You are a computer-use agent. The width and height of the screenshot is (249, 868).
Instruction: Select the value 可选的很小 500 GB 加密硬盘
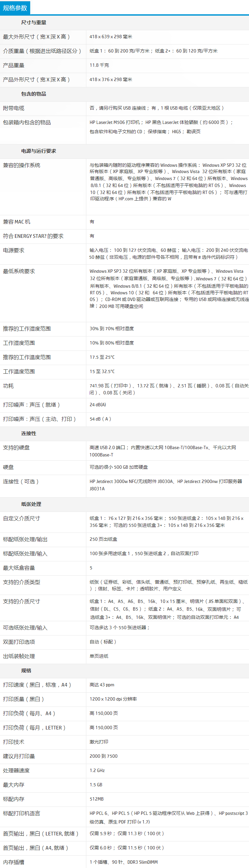(x=119, y=467)
